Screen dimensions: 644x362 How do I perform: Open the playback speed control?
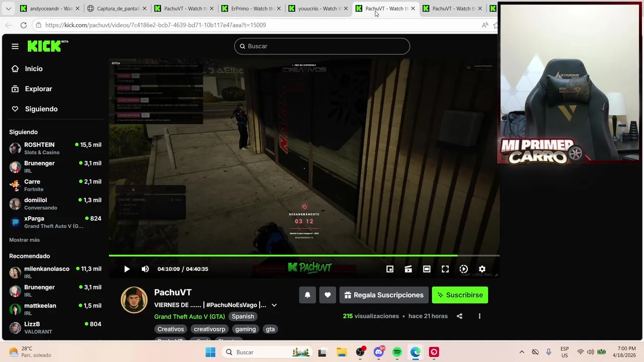(463, 269)
